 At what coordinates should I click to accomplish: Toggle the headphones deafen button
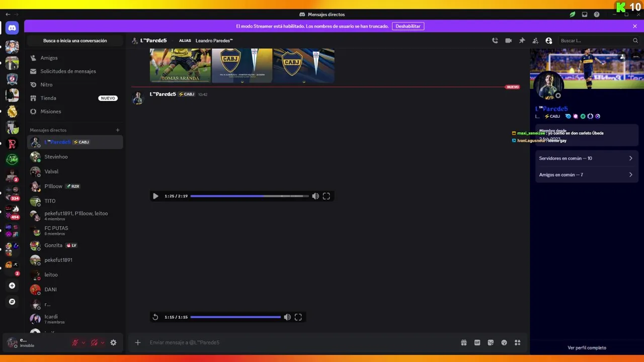pyautogui.click(x=94, y=342)
